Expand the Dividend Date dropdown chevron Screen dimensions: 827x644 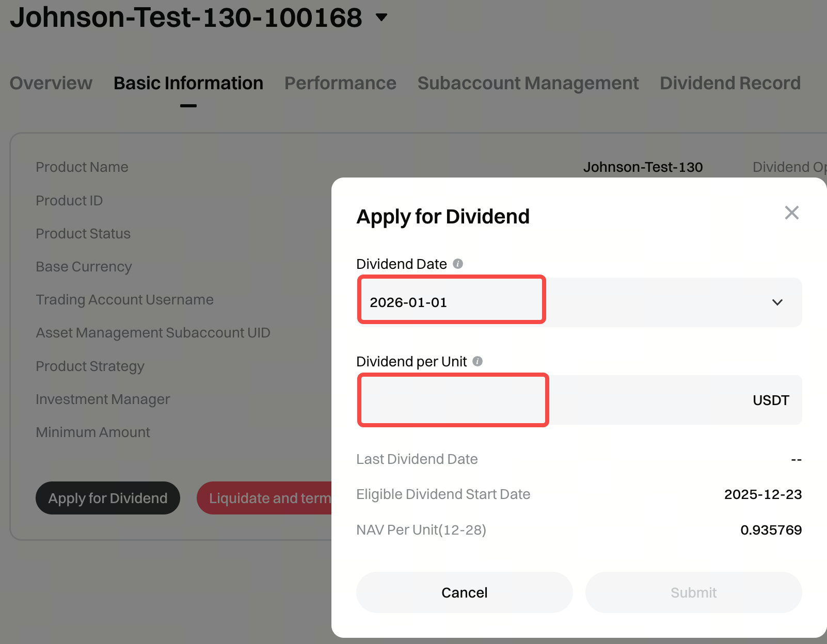[777, 302]
